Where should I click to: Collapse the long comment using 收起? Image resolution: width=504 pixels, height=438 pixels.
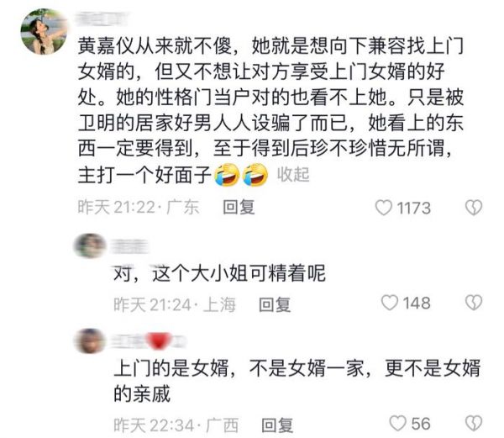[293, 175]
